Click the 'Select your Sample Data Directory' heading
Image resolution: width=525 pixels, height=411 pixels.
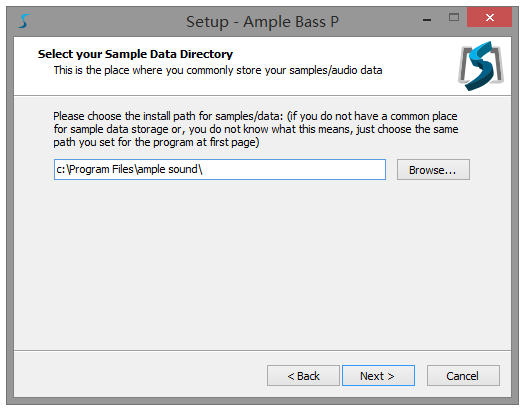[x=135, y=54]
